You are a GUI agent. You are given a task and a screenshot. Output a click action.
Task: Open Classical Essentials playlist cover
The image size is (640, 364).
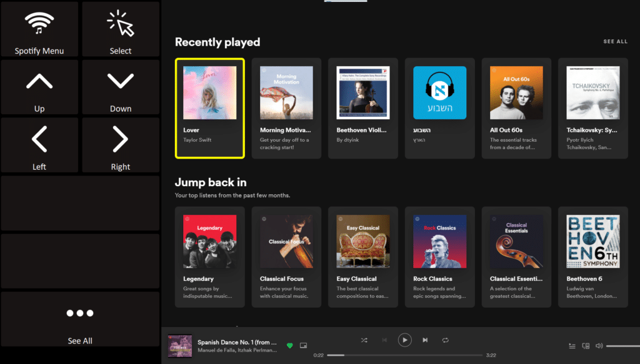click(516, 241)
